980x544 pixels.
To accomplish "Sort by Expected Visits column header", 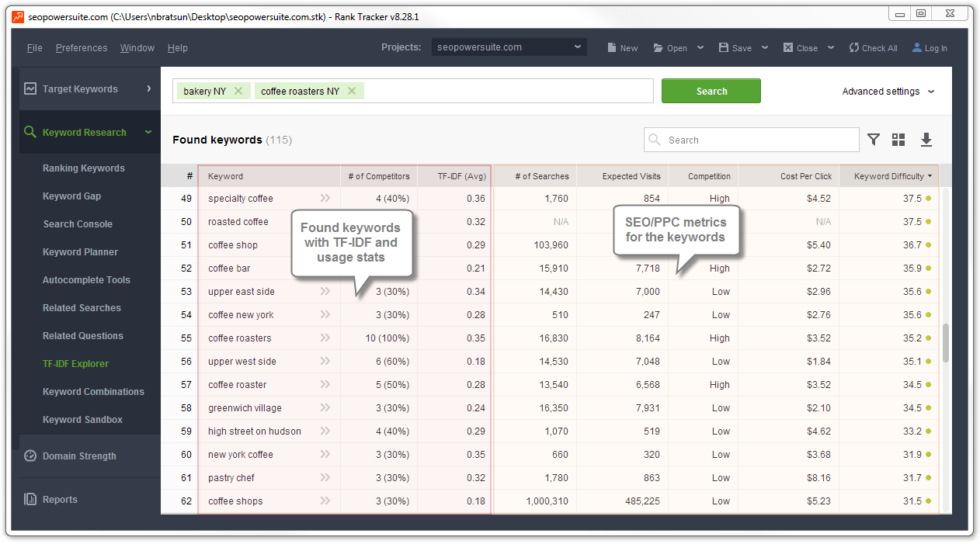I will (x=623, y=176).
